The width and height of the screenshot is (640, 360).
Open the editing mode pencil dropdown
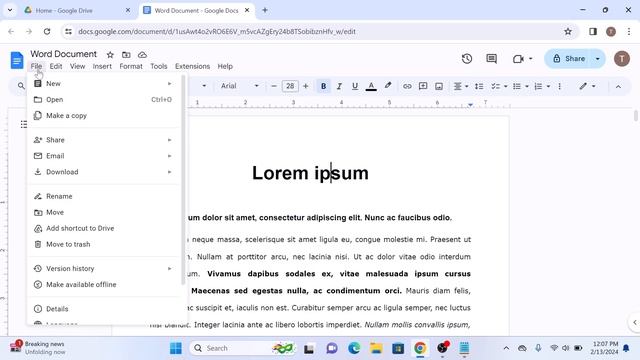[587, 86]
